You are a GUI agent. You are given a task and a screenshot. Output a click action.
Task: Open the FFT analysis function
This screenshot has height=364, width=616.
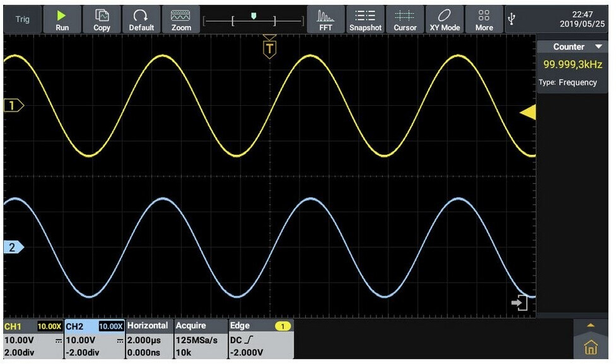tap(326, 19)
